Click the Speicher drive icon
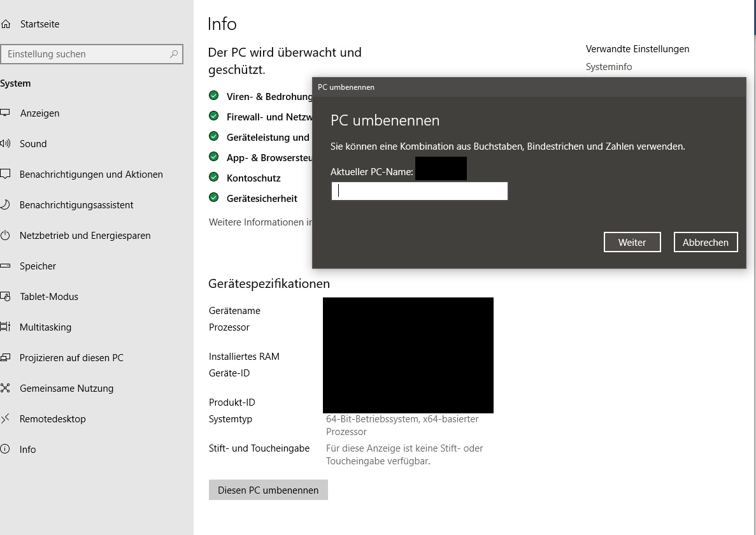Image resolution: width=756 pixels, height=535 pixels. [x=5, y=266]
